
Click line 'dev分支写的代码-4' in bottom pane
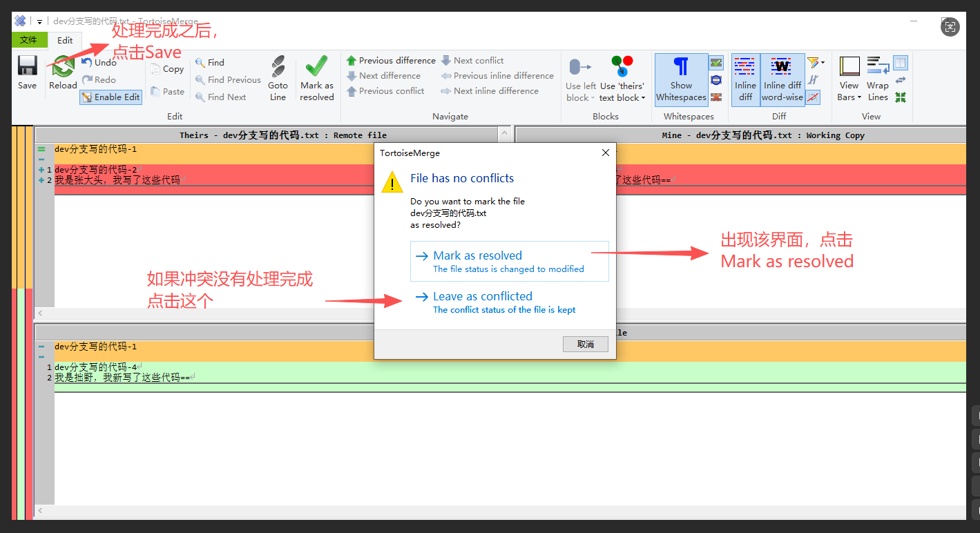point(96,367)
